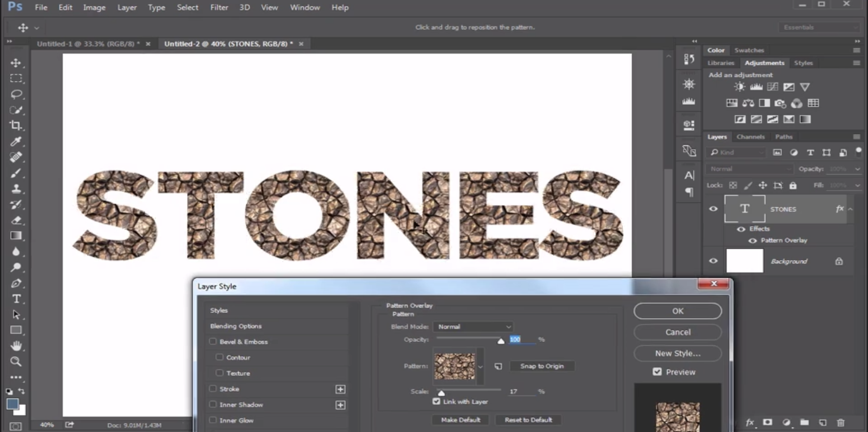Hide the Background layer visibility
The height and width of the screenshot is (432, 868).
coord(713,261)
